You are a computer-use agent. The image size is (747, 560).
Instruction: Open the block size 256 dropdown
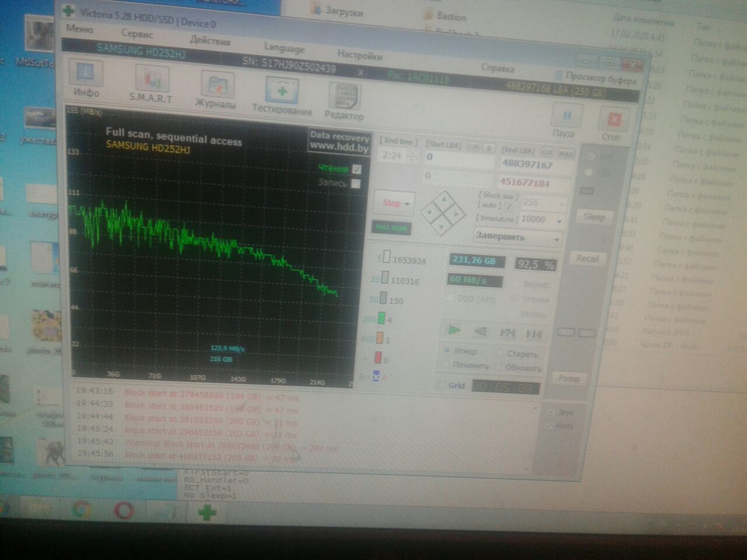pos(562,204)
